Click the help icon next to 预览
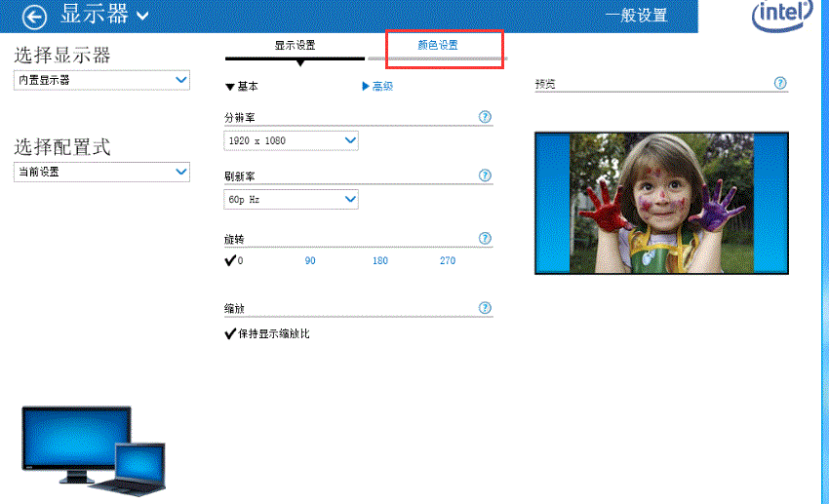 coord(780,83)
